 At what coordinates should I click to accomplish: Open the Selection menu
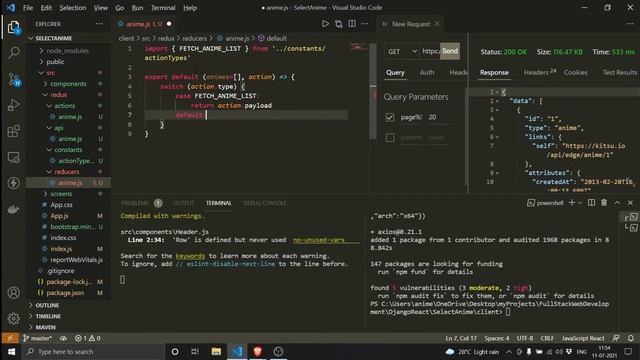(73, 8)
